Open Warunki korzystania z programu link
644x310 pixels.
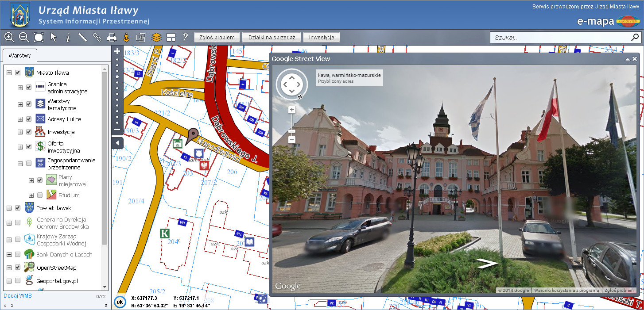(x=567, y=291)
